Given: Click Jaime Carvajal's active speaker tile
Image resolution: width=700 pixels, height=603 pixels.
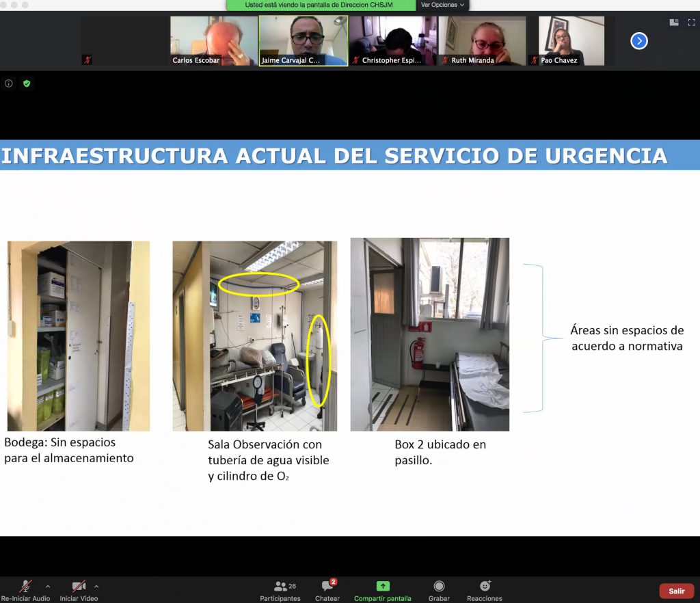Looking at the screenshot, I should (x=303, y=41).
